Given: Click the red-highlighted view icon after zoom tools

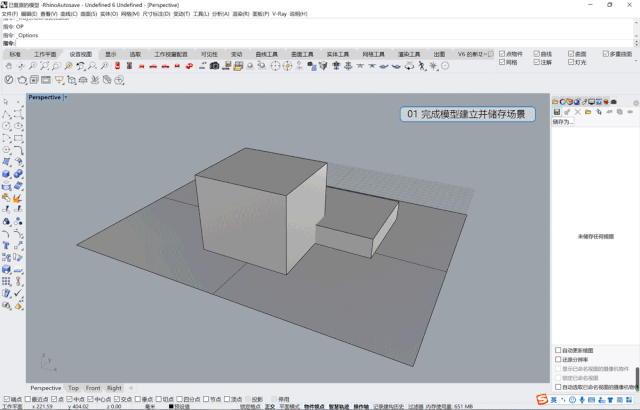Looking at the screenshot, I should coord(117,66).
